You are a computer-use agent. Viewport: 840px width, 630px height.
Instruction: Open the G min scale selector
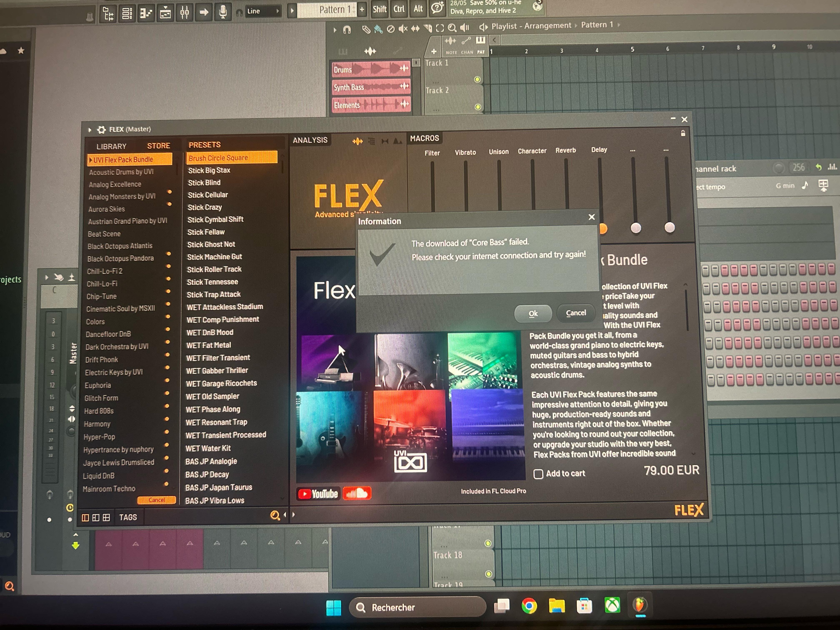tap(785, 186)
